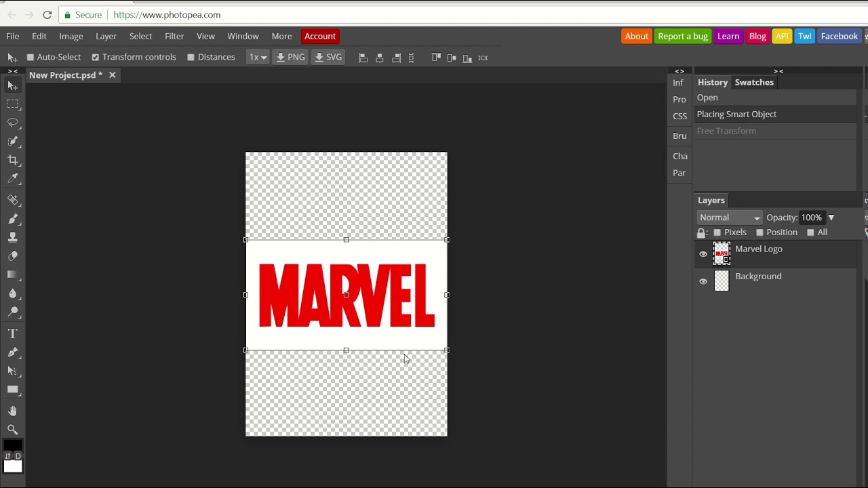Select the Eyedropper tool
The width and height of the screenshot is (868, 488).
(x=12, y=178)
